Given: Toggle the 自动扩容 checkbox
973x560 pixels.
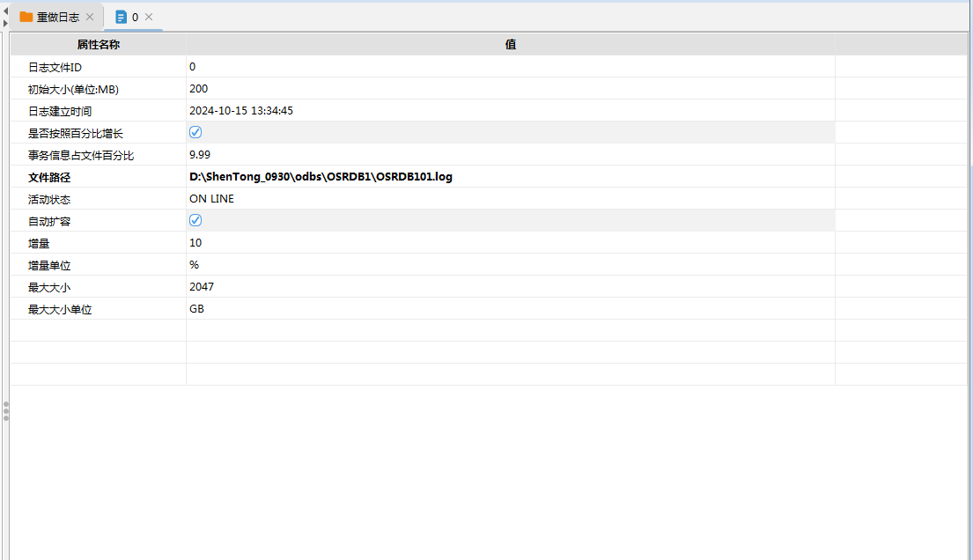Looking at the screenshot, I should pos(195,220).
